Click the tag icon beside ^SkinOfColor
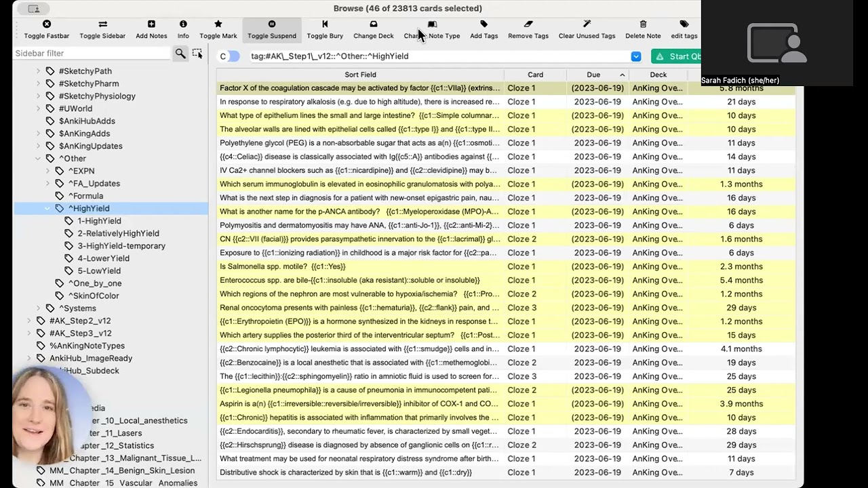 [x=60, y=296]
